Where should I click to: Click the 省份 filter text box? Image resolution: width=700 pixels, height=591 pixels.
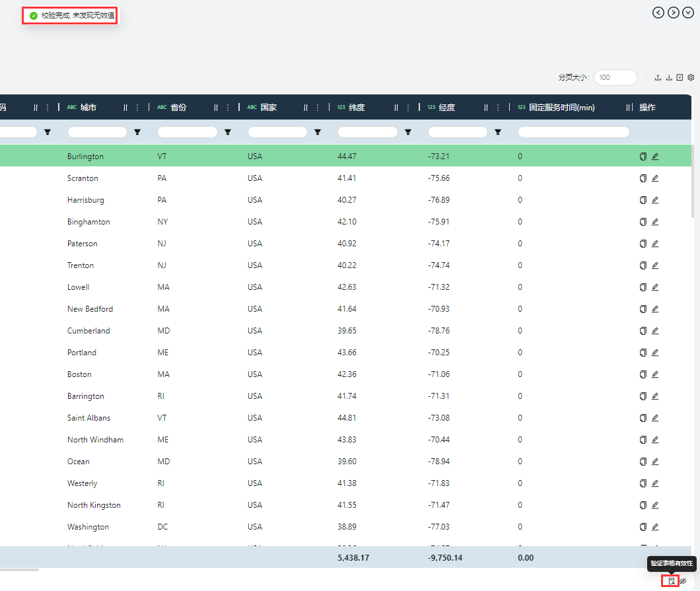point(188,132)
